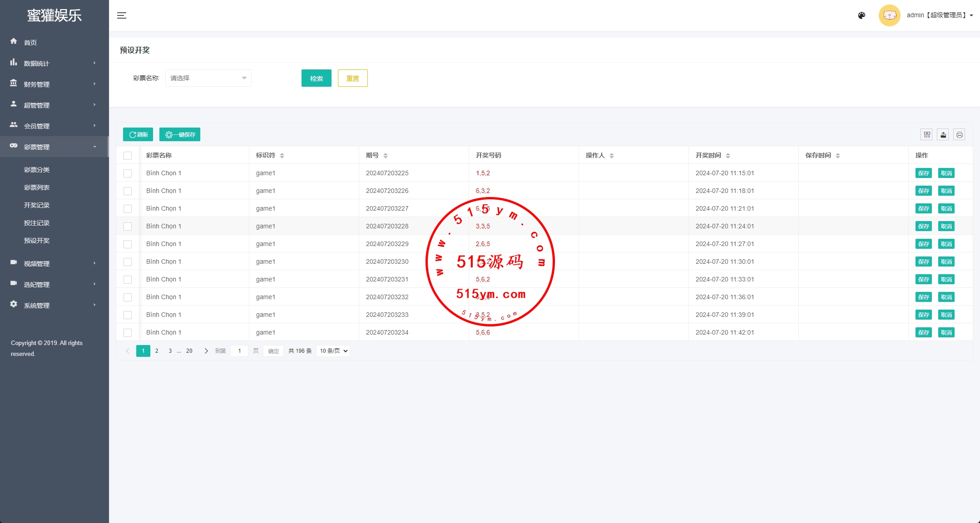Click the jump-to-page number field
The height and width of the screenshot is (523, 980).
click(239, 351)
